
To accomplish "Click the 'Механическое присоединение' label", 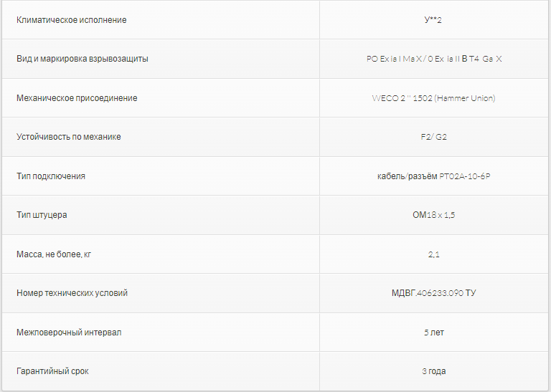I will [x=77, y=98].
